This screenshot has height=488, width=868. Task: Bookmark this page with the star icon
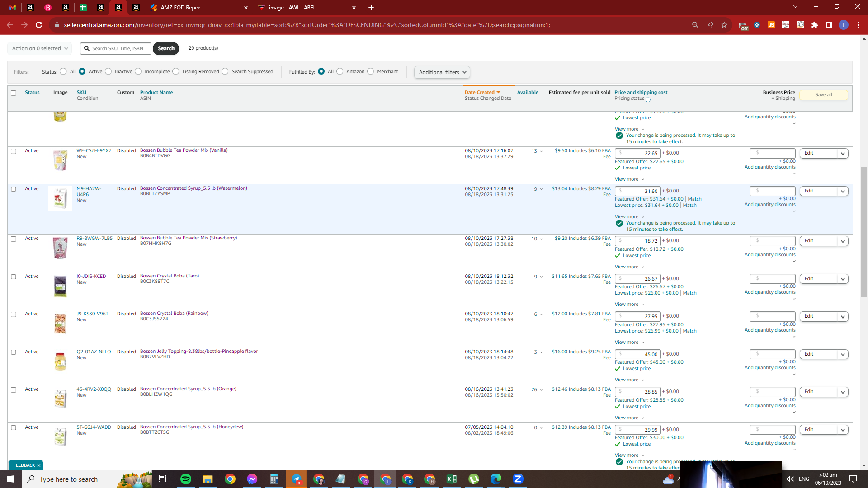(x=724, y=25)
